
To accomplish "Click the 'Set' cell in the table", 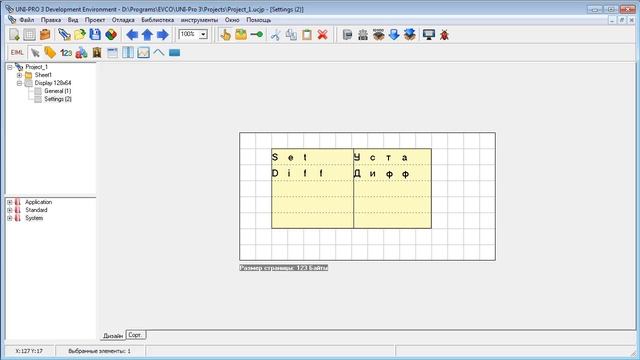I will [313, 157].
